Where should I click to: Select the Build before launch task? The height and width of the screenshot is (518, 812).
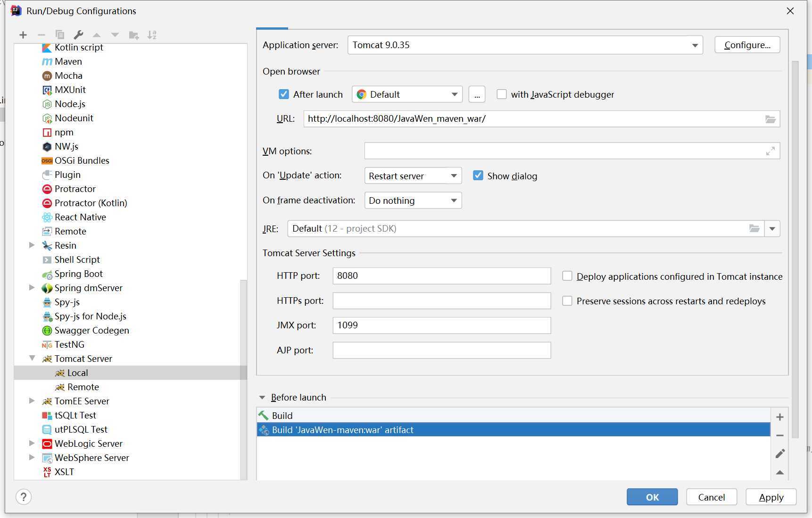(x=514, y=416)
